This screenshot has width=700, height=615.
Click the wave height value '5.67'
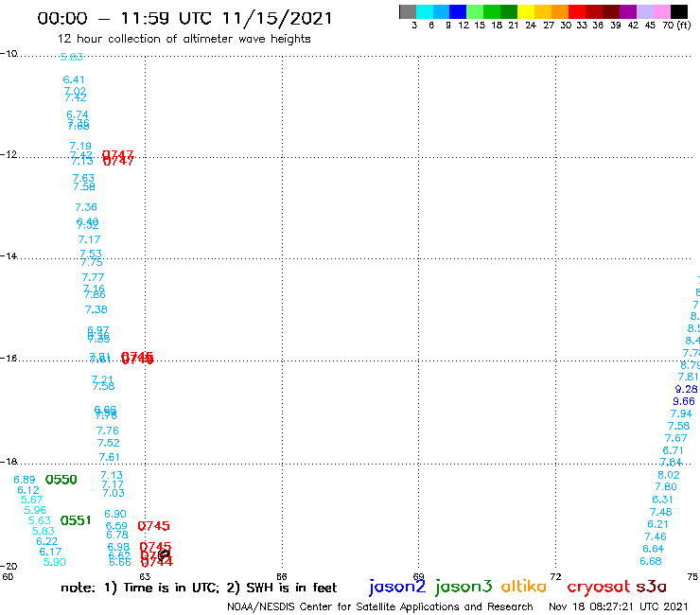tap(31, 500)
